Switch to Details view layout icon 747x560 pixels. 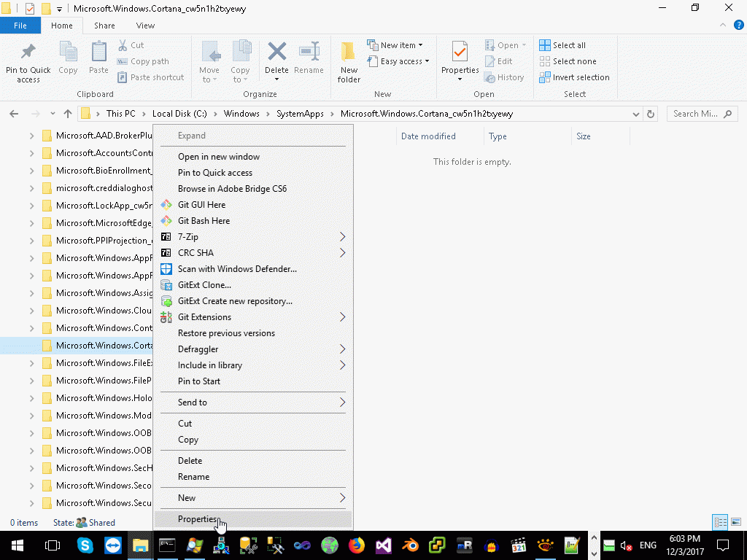[720, 522]
